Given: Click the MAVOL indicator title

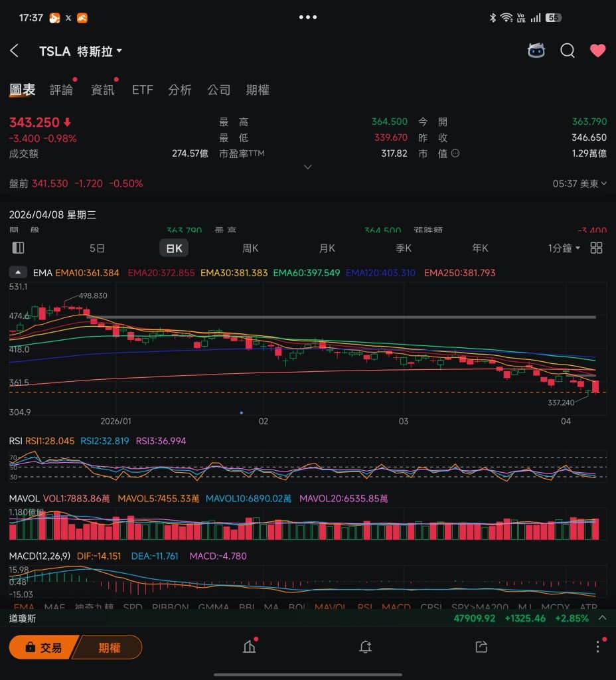Looking at the screenshot, I should [25, 499].
